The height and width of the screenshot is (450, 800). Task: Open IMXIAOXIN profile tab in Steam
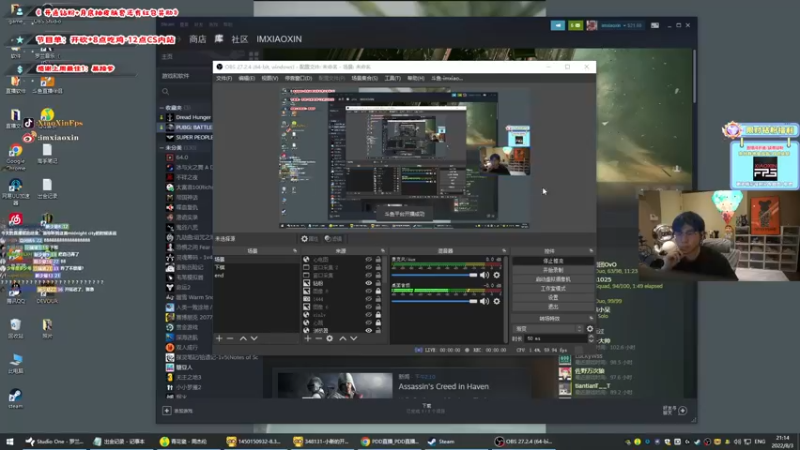click(x=279, y=39)
